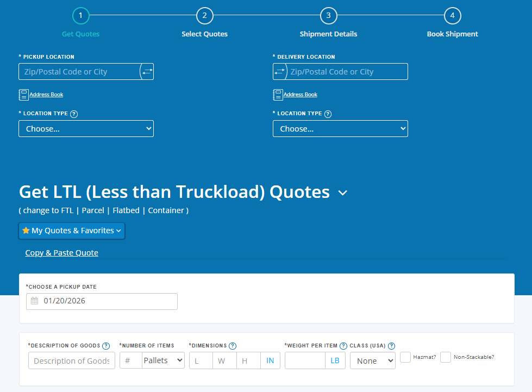
Task: Click the star icon on My Quotes & Favorites
Action: 26,231
